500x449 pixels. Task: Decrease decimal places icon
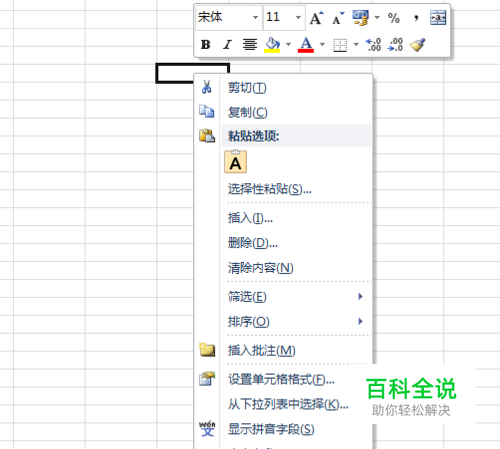point(395,44)
